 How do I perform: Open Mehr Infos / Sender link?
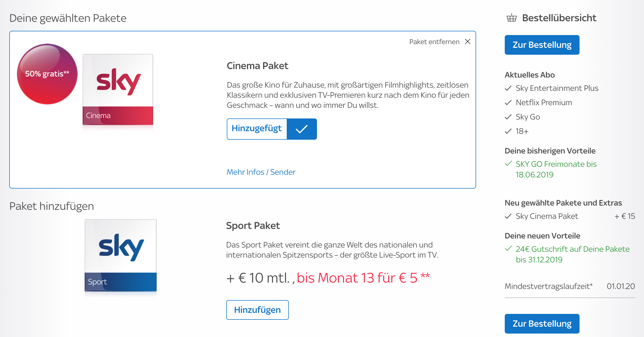261,172
